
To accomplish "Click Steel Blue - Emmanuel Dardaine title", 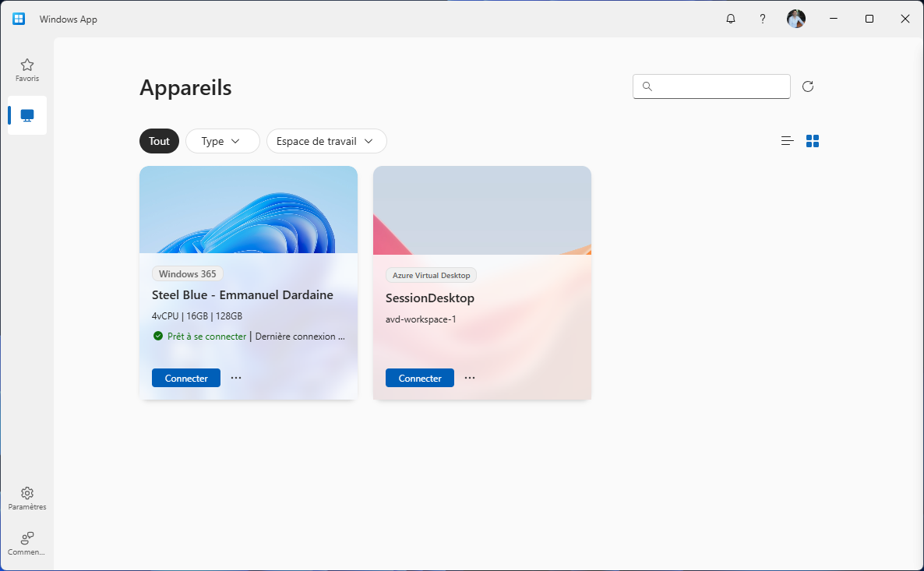I will point(242,294).
